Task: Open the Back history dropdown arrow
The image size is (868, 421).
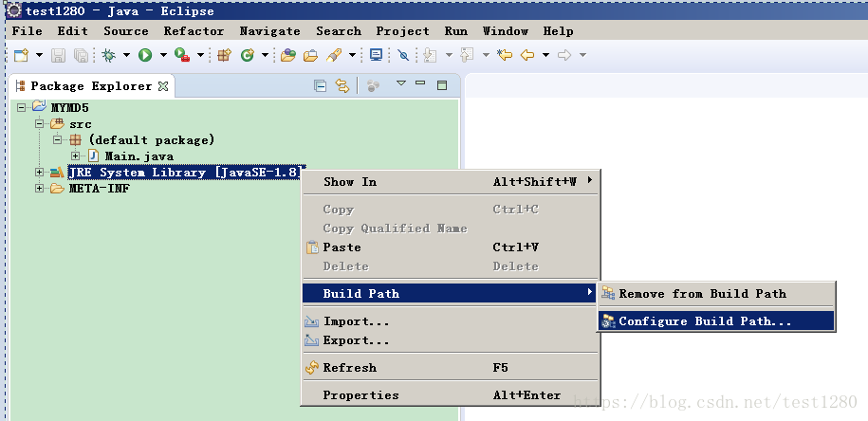Action: pos(545,55)
